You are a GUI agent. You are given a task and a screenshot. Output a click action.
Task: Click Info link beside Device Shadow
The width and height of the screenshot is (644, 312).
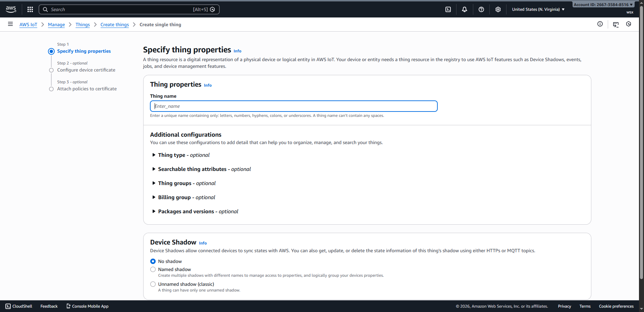tap(203, 243)
